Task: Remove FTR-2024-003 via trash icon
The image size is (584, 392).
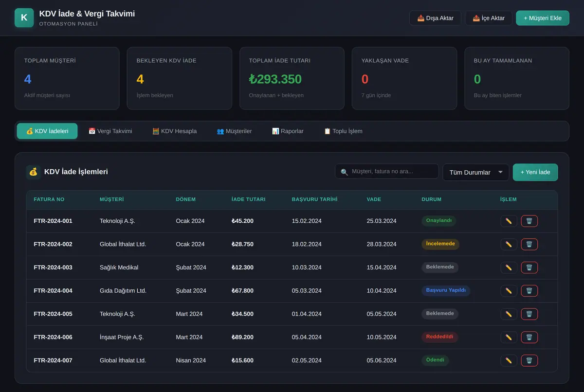Action: pos(529,267)
